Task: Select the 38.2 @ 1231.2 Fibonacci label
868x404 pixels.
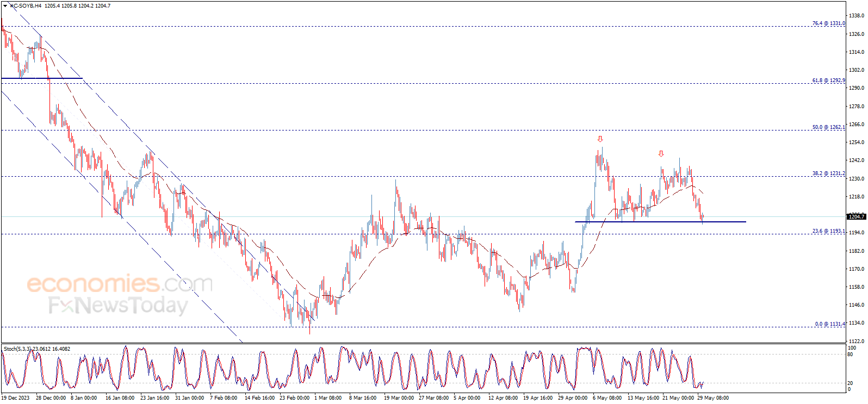Action: 828,173
